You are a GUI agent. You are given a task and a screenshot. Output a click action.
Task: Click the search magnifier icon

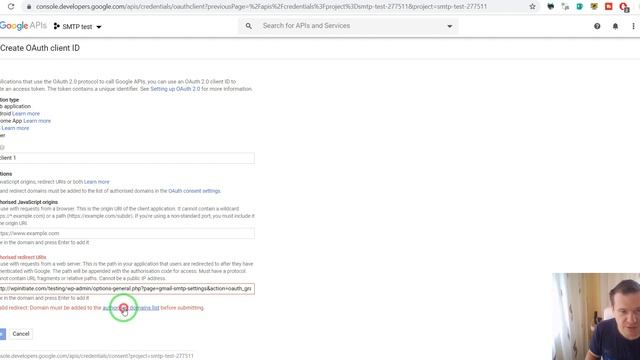click(249, 26)
